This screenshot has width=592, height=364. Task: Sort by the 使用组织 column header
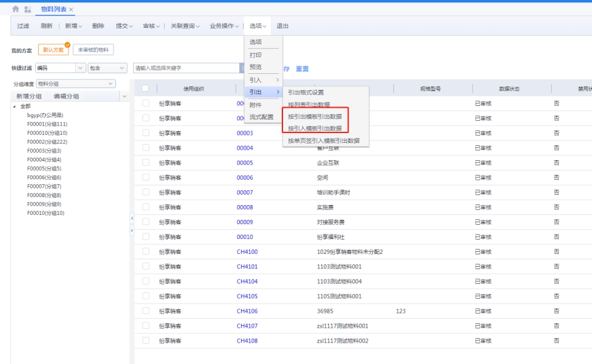(x=194, y=89)
